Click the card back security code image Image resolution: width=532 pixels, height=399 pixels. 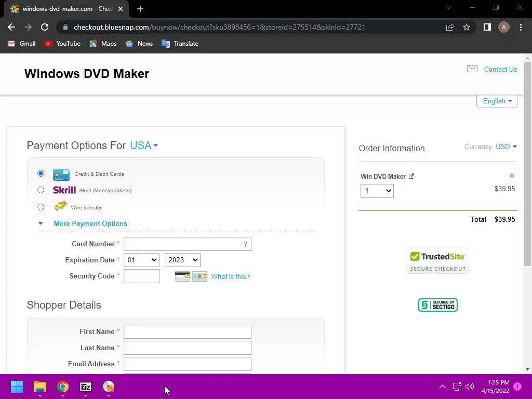point(182,276)
